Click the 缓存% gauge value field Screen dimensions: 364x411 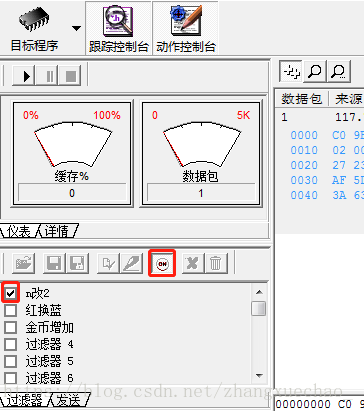click(x=72, y=193)
